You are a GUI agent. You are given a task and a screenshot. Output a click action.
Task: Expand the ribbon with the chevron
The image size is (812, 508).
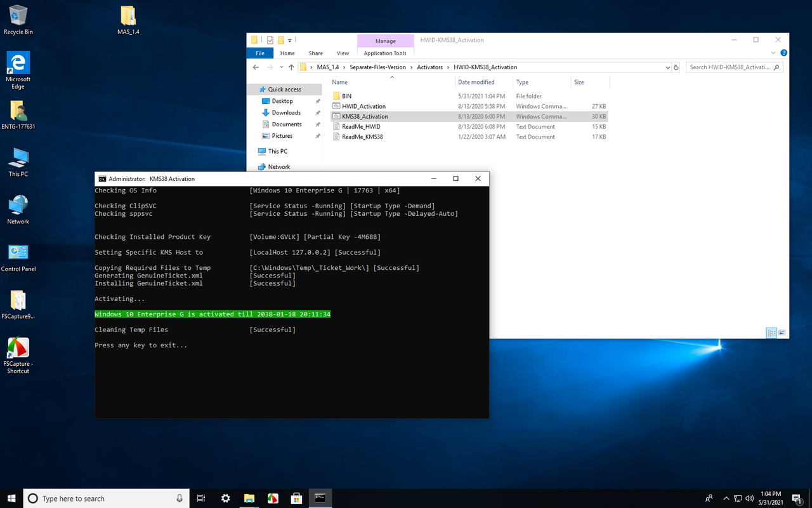[x=775, y=53]
